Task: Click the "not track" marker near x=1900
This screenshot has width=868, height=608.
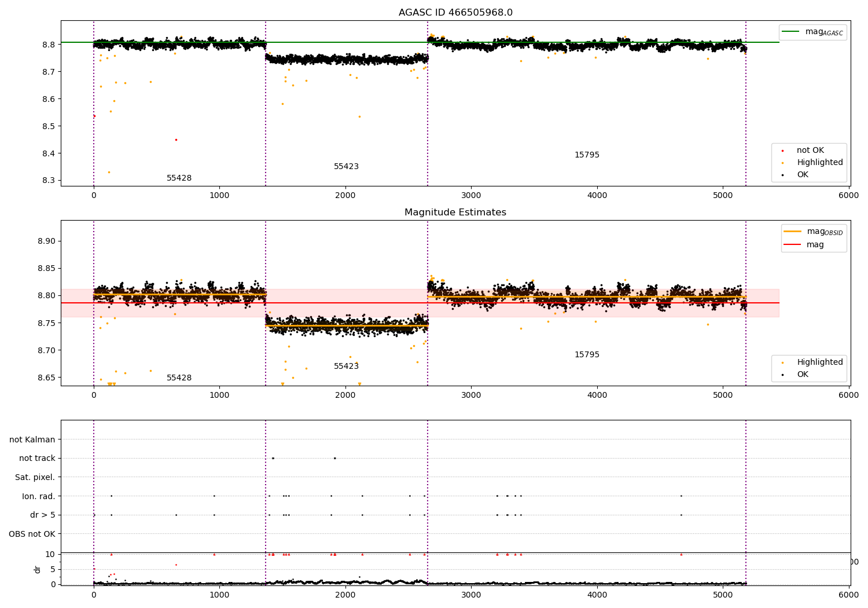Action: point(334,458)
